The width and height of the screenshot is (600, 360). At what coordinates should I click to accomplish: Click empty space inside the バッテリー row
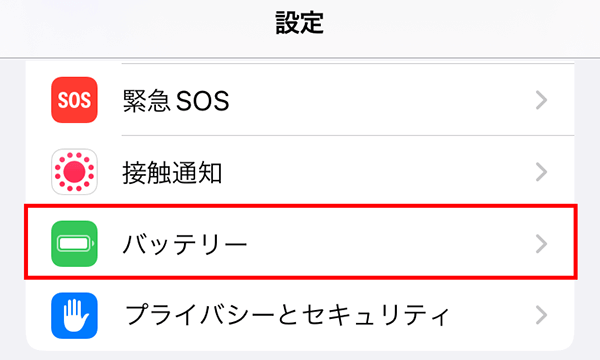pyautogui.click(x=383, y=244)
